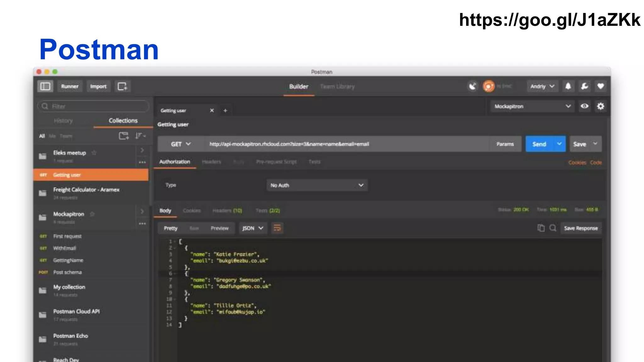This screenshot has width=644, height=362.
Task: Open the response Cookies tab
Action: pos(192,210)
